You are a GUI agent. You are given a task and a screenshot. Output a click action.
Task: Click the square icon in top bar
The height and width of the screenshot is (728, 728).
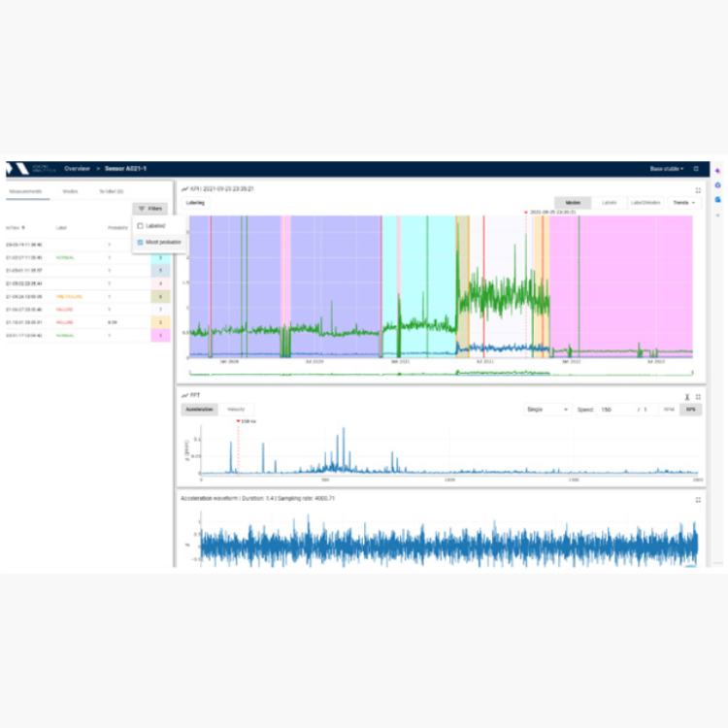(x=696, y=169)
